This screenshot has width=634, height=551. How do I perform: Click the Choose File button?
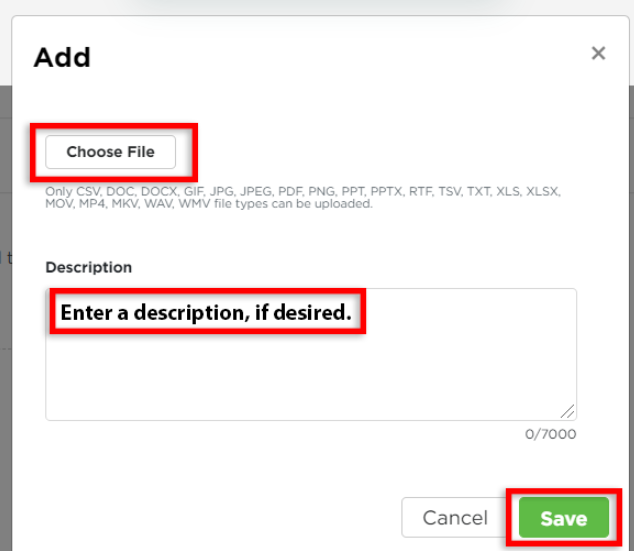click(x=110, y=152)
